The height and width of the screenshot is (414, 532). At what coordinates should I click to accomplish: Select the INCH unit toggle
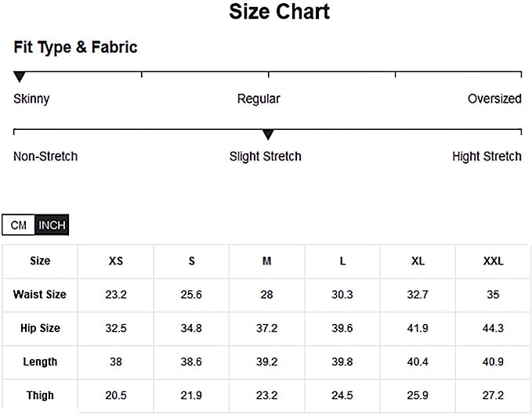pos(52,225)
